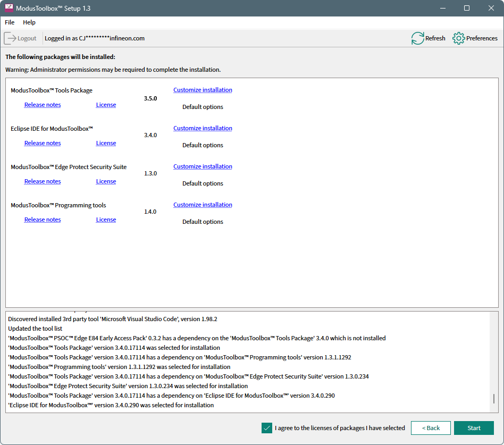The image size is (504, 445).
Task: Open Release notes for ModusToolbox Tools Package
Action: [43, 105]
